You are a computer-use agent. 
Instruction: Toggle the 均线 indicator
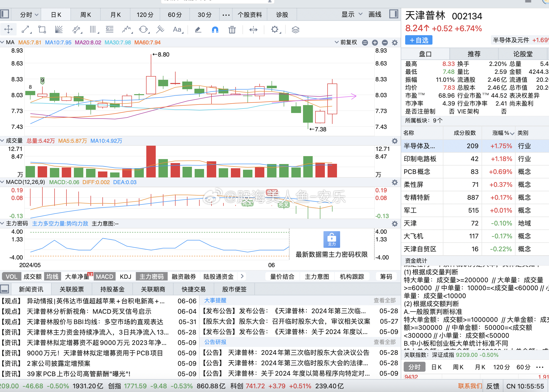52,277
